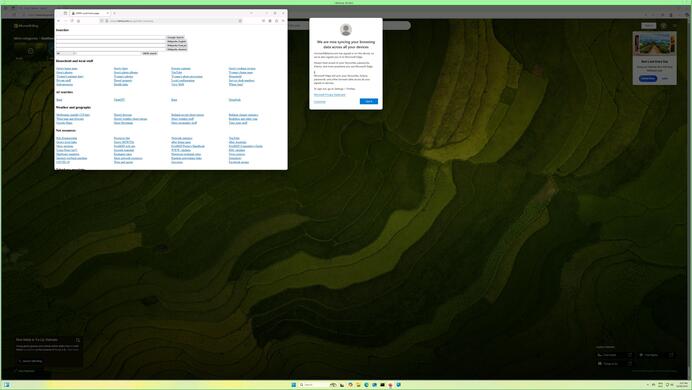
Task: Click Got it in the sync dialog
Action: click(369, 101)
